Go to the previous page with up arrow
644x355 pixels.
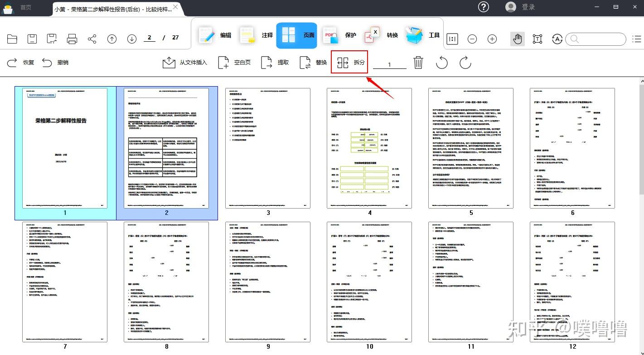112,39
